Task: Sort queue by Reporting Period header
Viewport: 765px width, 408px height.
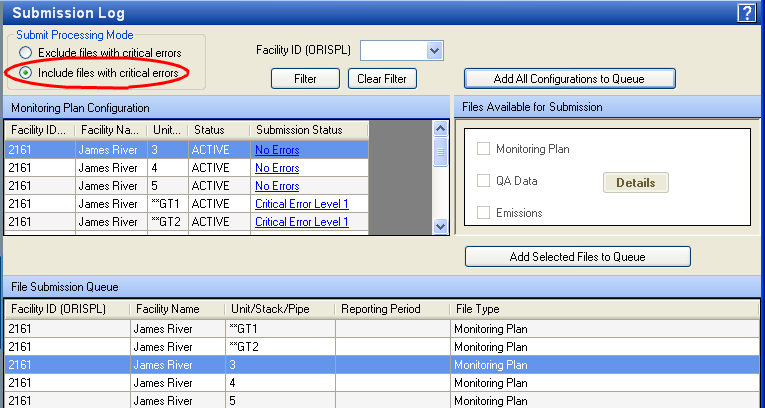Action: [x=393, y=309]
